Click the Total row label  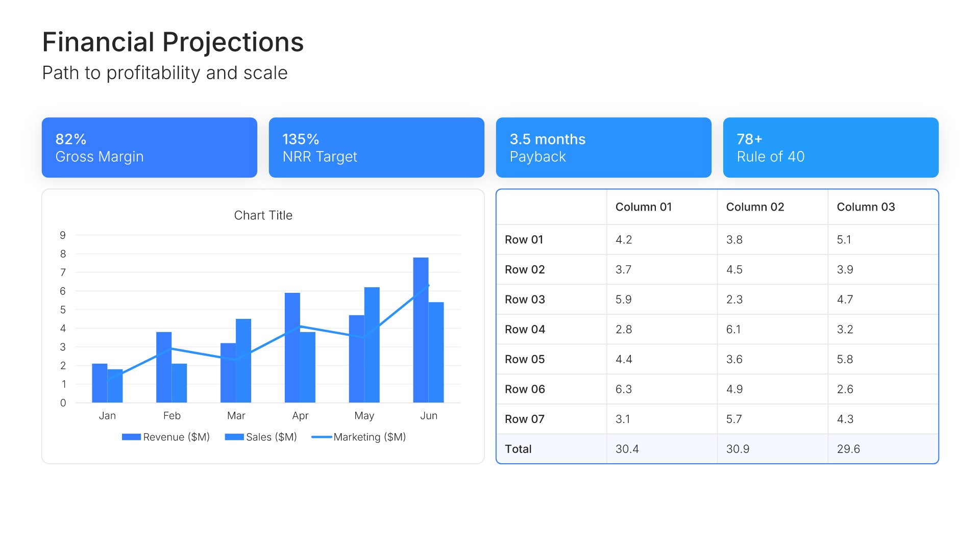tap(518, 449)
